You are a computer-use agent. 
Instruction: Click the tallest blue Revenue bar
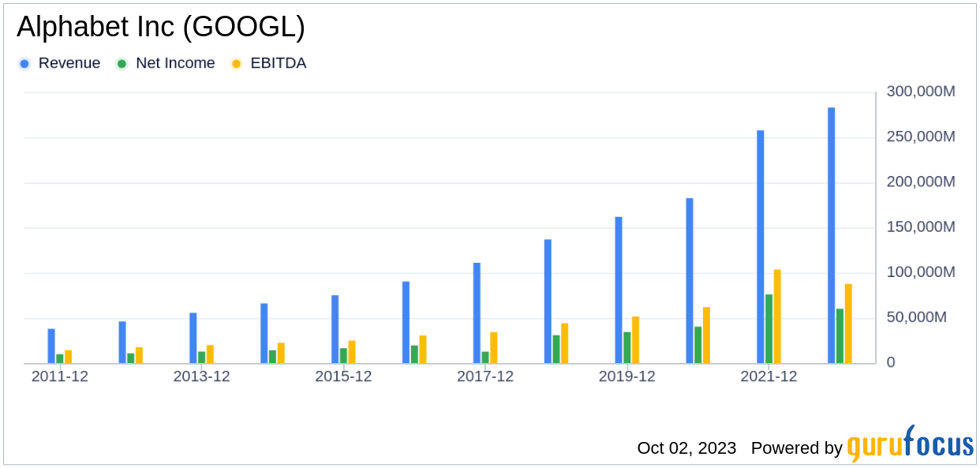pos(832,235)
